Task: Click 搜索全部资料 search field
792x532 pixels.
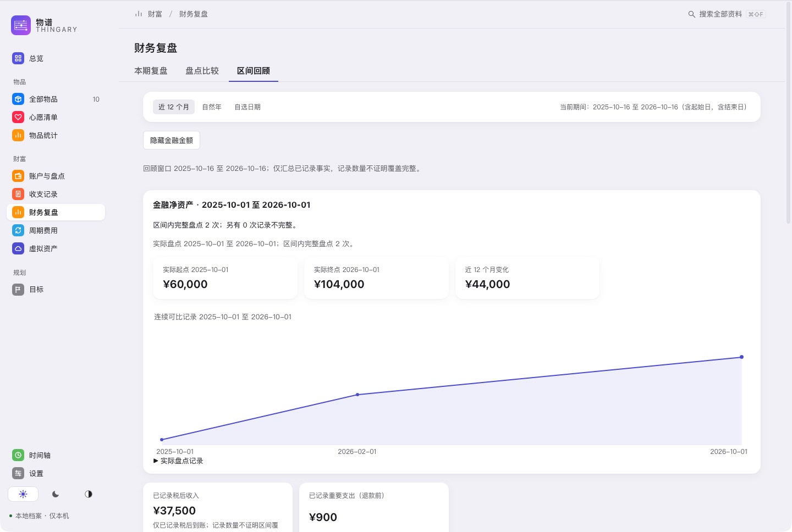Action: 727,14
